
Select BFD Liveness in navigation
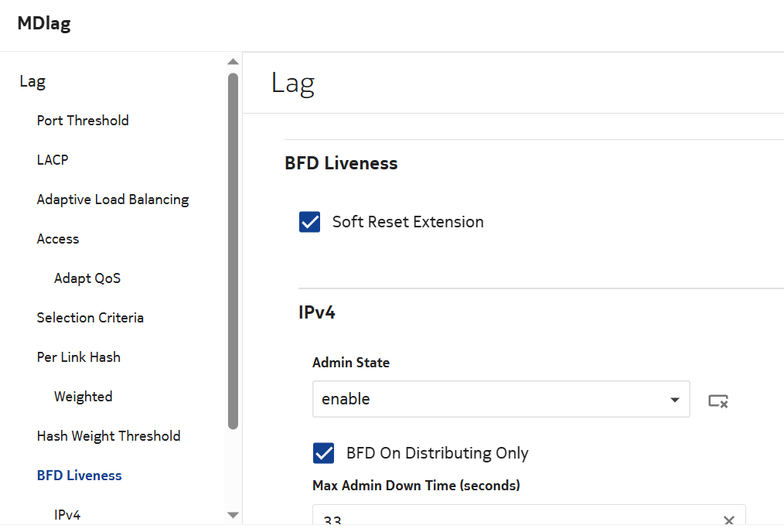pyautogui.click(x=79, y=476)
